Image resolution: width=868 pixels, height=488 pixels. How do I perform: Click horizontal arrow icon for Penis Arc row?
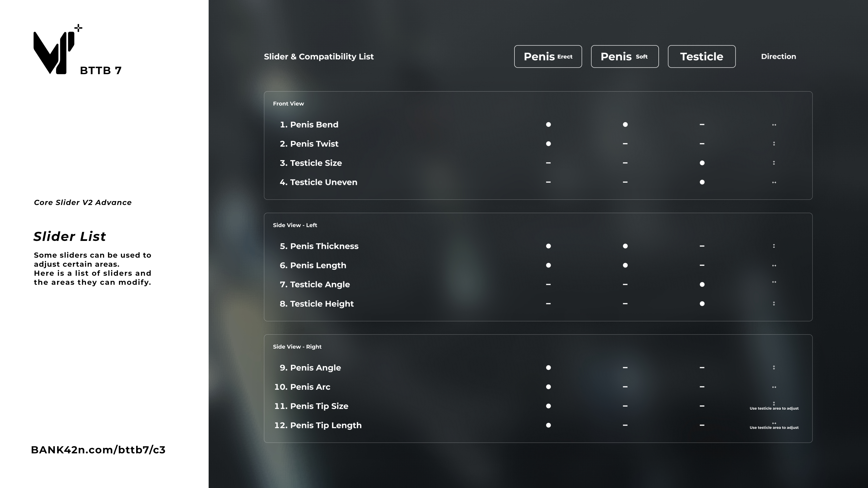tap(774, 387)
